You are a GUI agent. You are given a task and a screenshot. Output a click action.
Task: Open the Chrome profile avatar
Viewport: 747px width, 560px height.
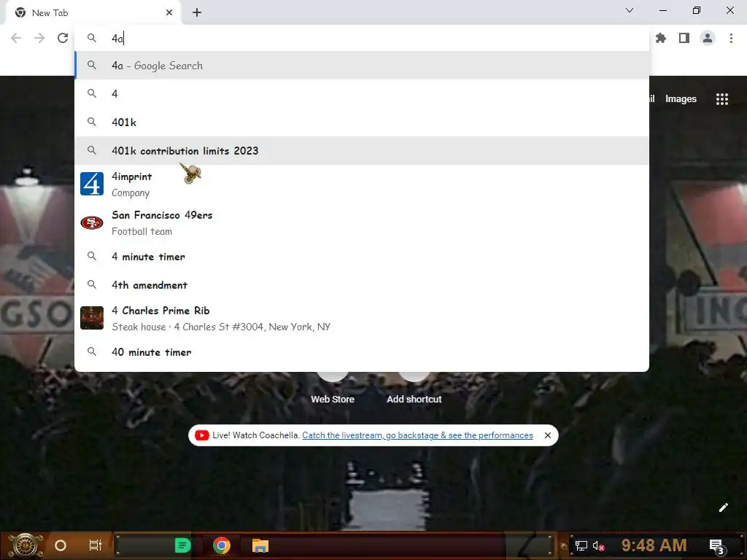pos(708,38)
